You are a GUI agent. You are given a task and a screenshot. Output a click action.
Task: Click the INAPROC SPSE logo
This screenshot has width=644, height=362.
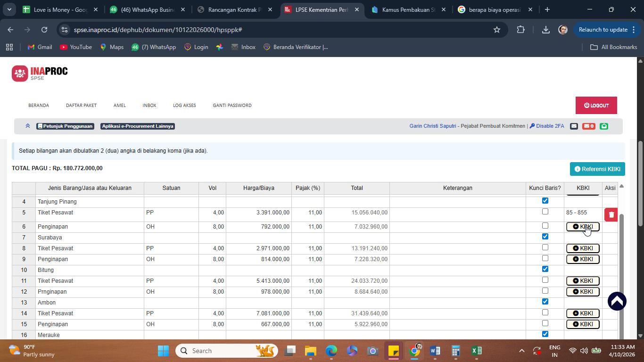tap(40, 73)
